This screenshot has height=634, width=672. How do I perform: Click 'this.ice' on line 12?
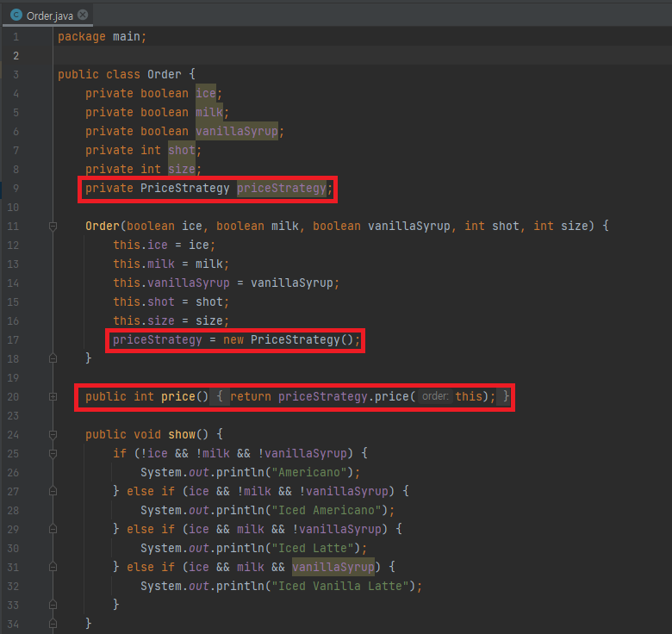(140, 245)
